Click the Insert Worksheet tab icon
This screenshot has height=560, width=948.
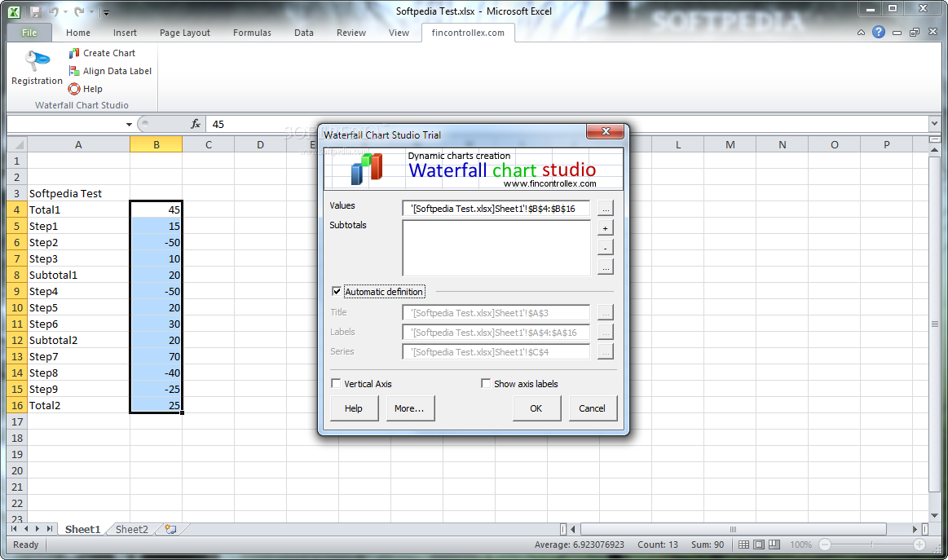click(x=171, y=530)
